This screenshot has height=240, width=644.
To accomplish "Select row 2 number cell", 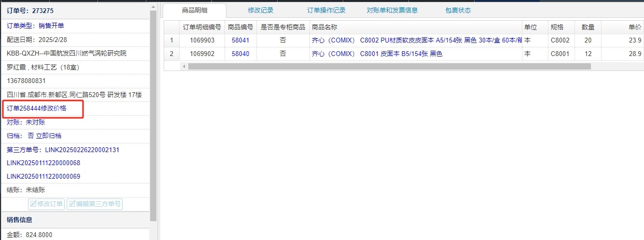I will tap(171, 54).
